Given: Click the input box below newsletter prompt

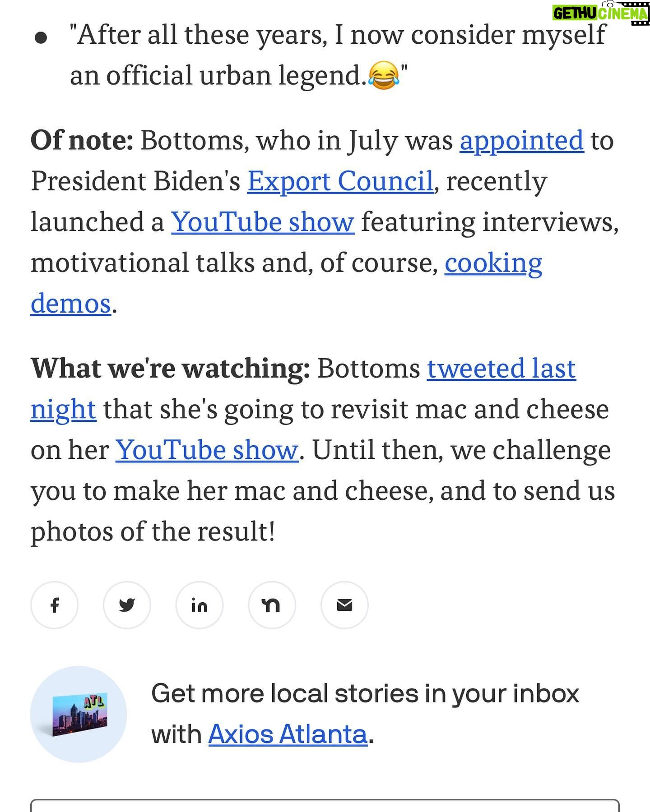Looking at the screenshot, I should pos(325,805).
